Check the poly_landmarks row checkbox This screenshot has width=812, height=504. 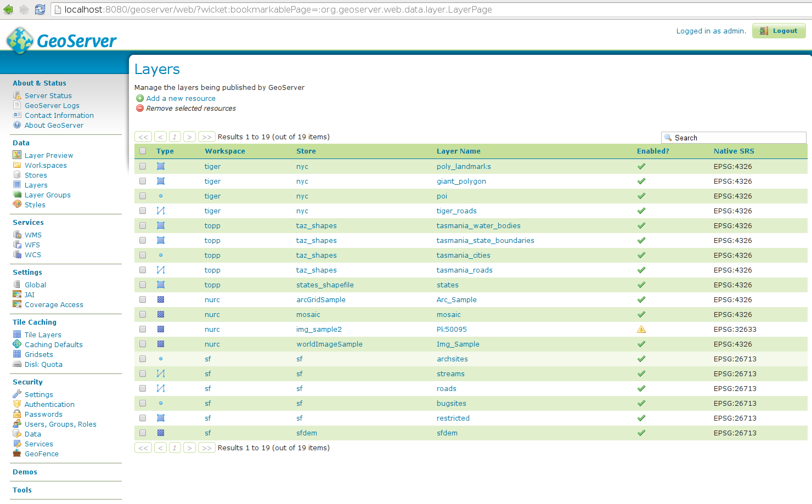click(143, 166)
